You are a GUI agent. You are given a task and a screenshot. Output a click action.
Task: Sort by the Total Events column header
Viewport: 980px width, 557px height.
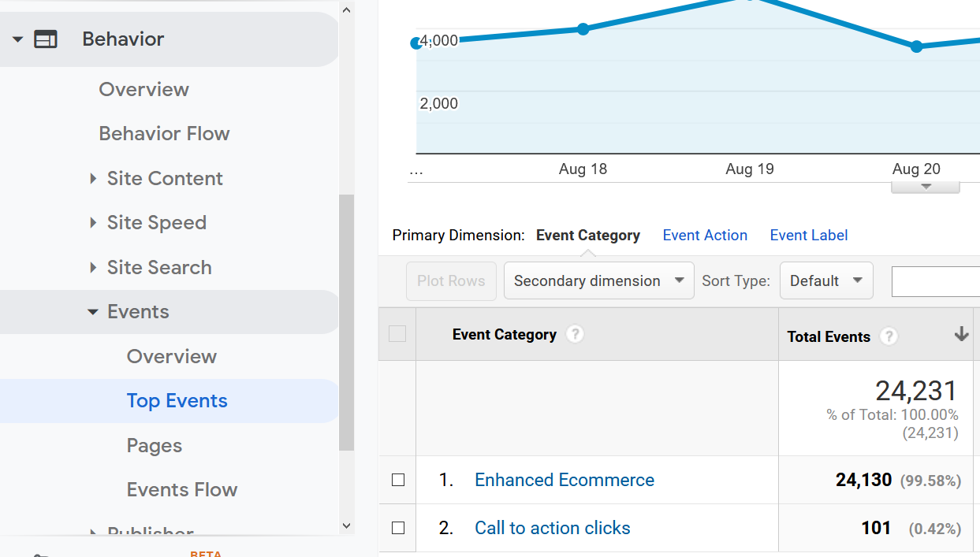tap(829, 336)
